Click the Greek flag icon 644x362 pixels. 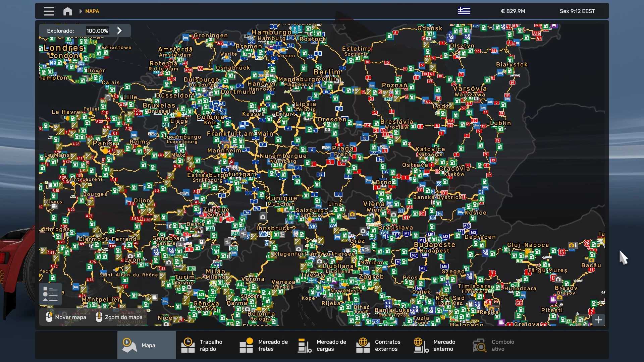[x=464, y=11]
